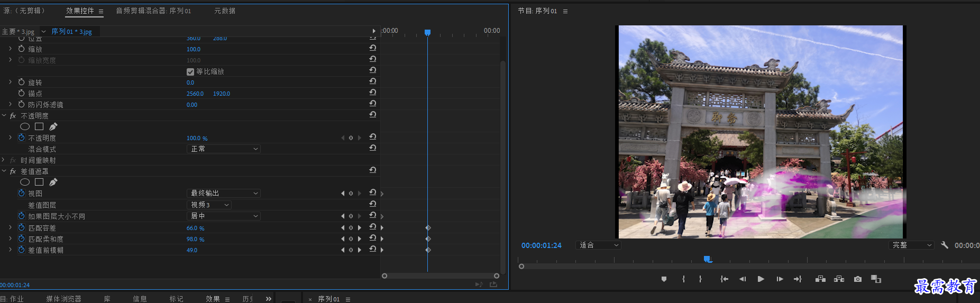Screen dimensions: 980x303
Task: Add a keyframe for 匹配容差
Action: pos(351,228)
